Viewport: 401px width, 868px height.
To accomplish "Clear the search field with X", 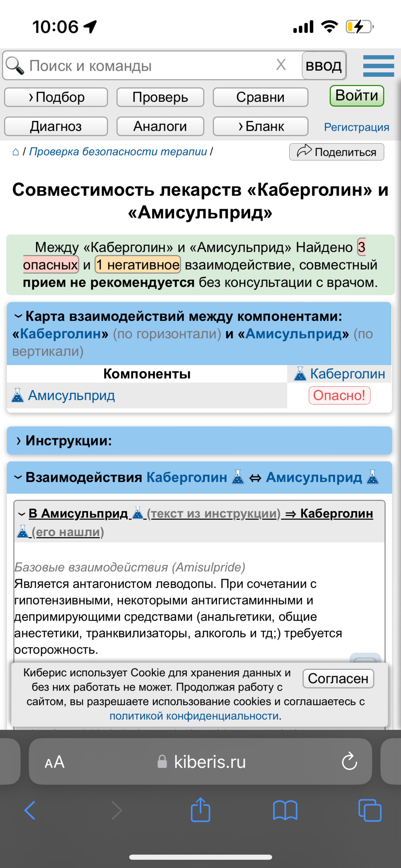I will point(281,65).
